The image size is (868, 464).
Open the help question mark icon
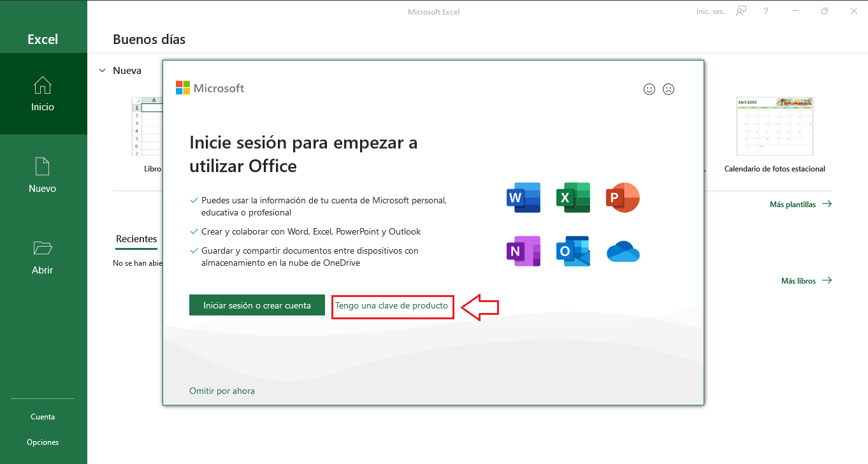coord(766,11)
